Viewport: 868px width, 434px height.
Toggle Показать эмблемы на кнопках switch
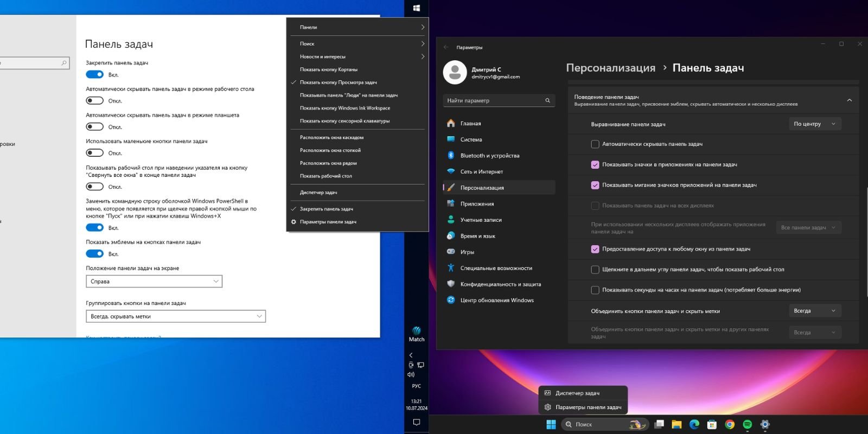[94, 253]
